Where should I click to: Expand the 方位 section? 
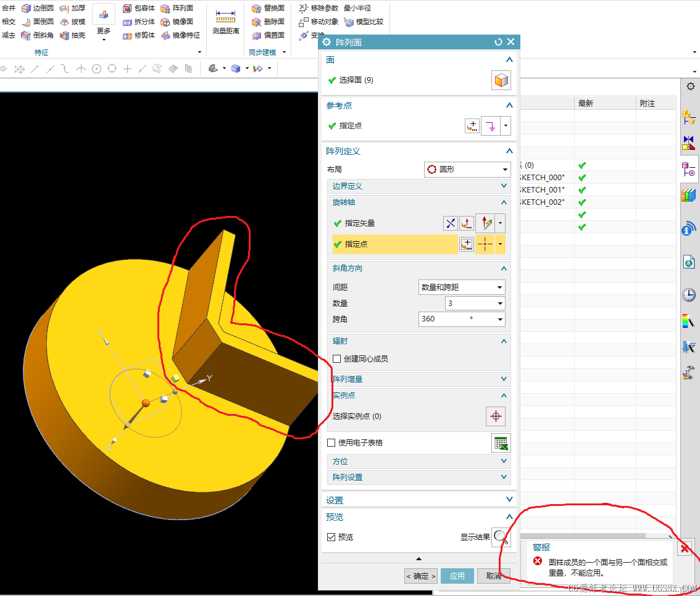pyautogui.click(x=419, y=461)
